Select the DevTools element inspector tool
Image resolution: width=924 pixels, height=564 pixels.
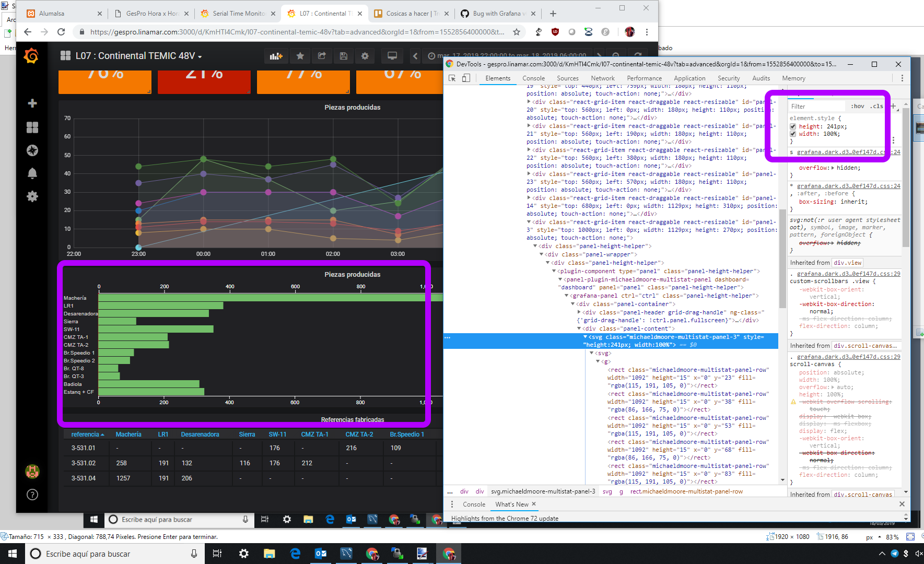[451, 77]
